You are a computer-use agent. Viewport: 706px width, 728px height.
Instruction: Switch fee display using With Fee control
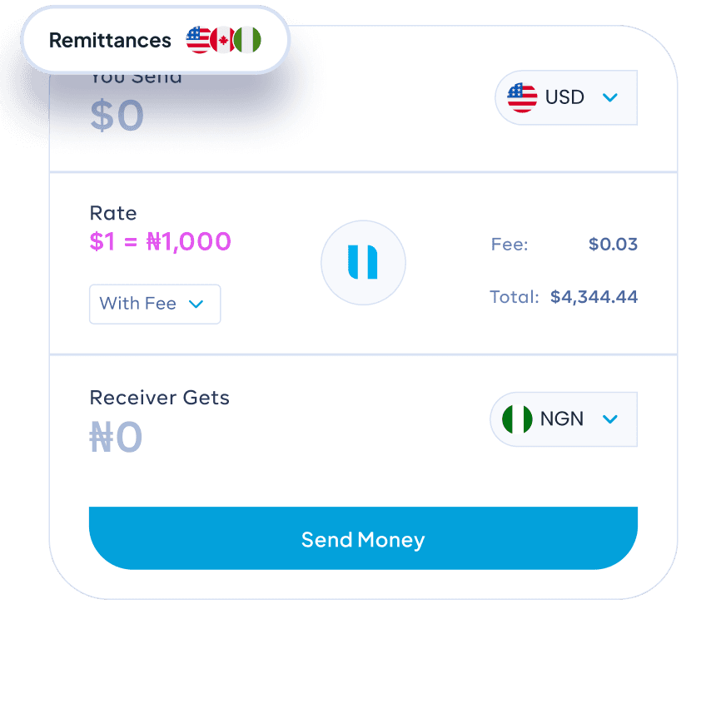click(x=154, y=304)
